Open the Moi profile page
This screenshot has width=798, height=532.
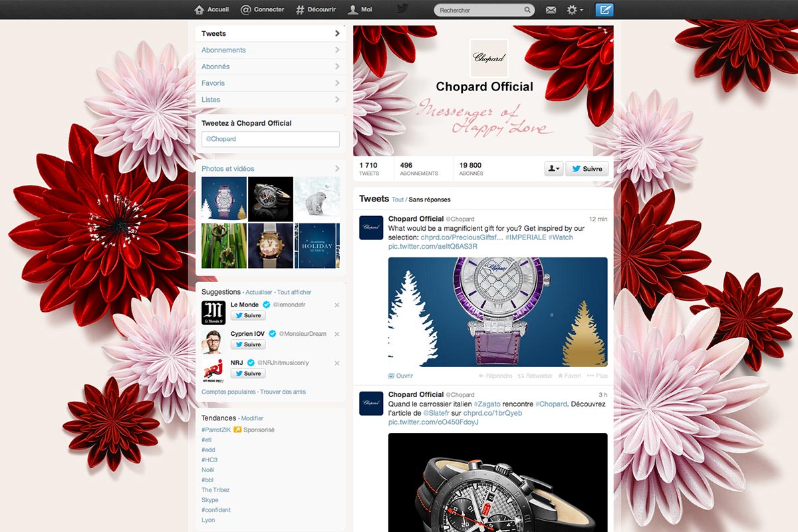360,10
